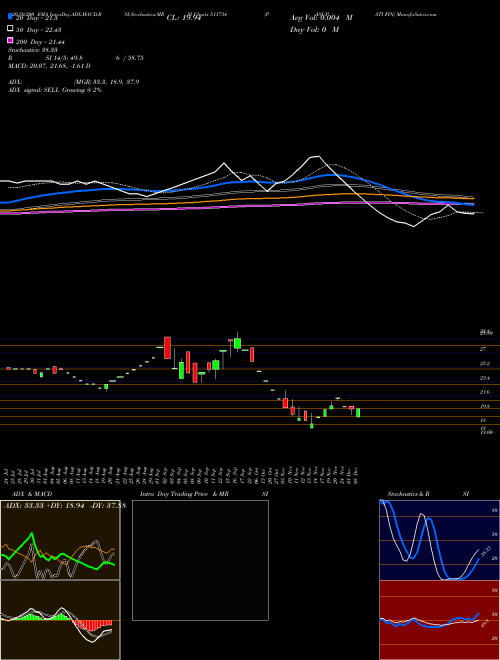Viewport: 500px width, 660px height.
Task: Click the price axis label 27
Action: (483, 349)
